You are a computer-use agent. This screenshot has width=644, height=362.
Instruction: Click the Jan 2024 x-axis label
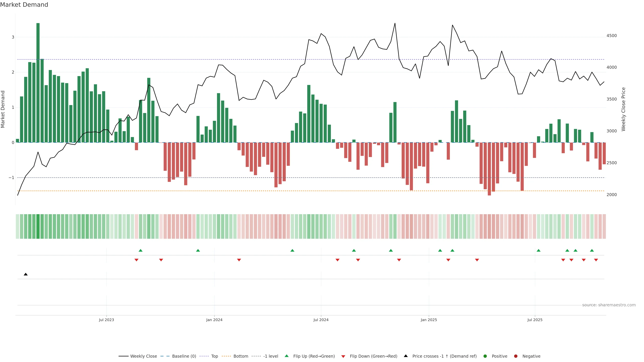click(x=214, y=320)
